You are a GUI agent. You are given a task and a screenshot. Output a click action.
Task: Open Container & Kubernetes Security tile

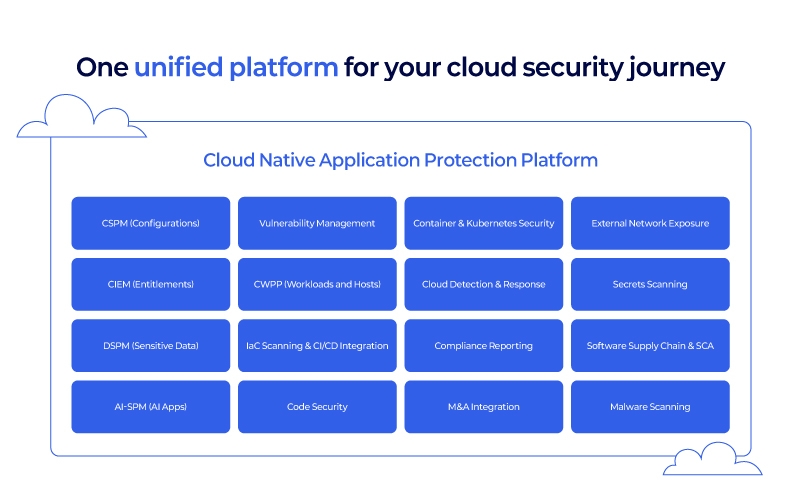coord(484,223)
